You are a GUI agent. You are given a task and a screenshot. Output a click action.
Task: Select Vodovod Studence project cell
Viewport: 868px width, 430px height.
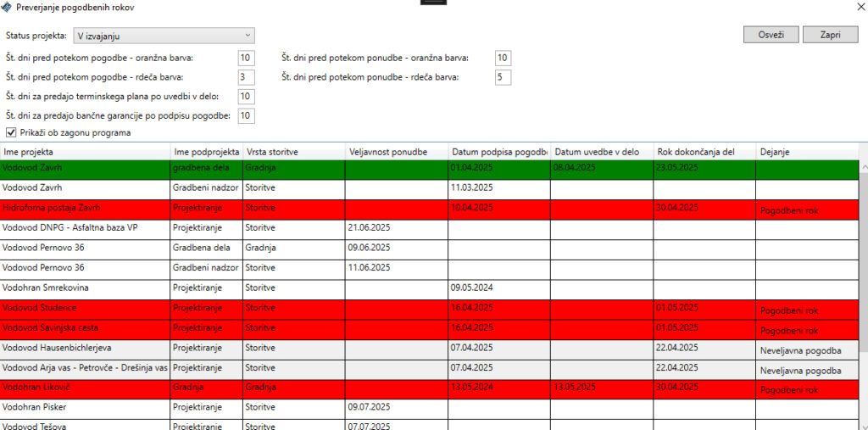tap(86, 310)
